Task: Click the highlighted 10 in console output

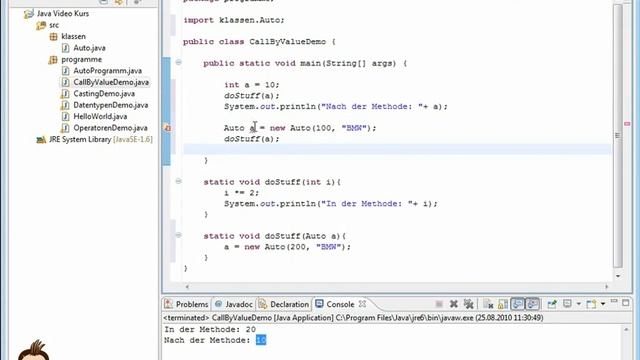Action: coord(261,340)
